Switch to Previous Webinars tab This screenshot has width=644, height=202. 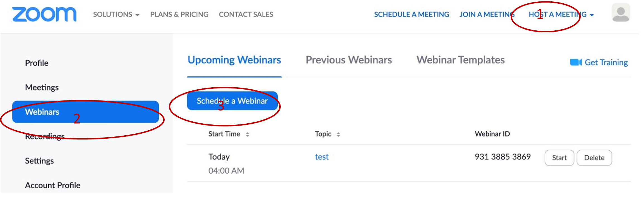(349, 60)
